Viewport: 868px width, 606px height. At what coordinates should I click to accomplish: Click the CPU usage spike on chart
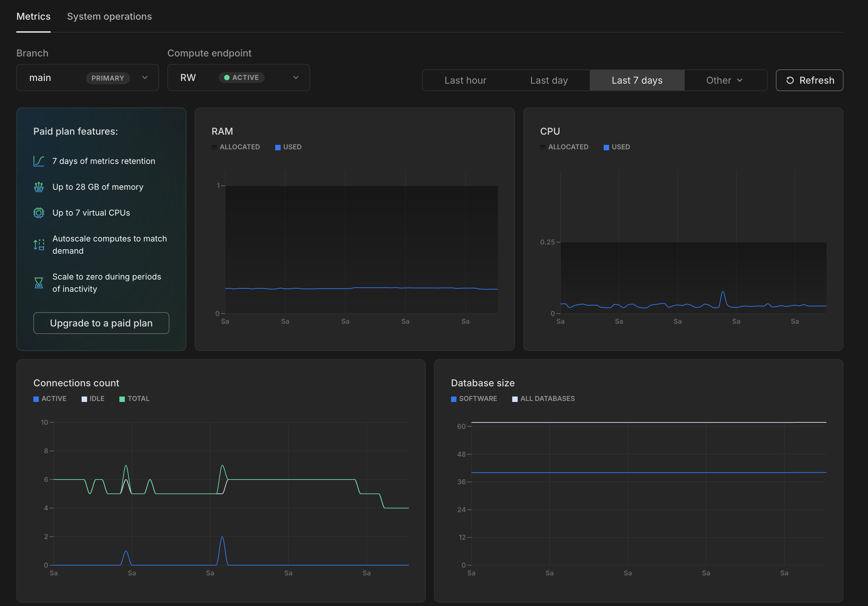pyautogui.click(x=722, y=292)
